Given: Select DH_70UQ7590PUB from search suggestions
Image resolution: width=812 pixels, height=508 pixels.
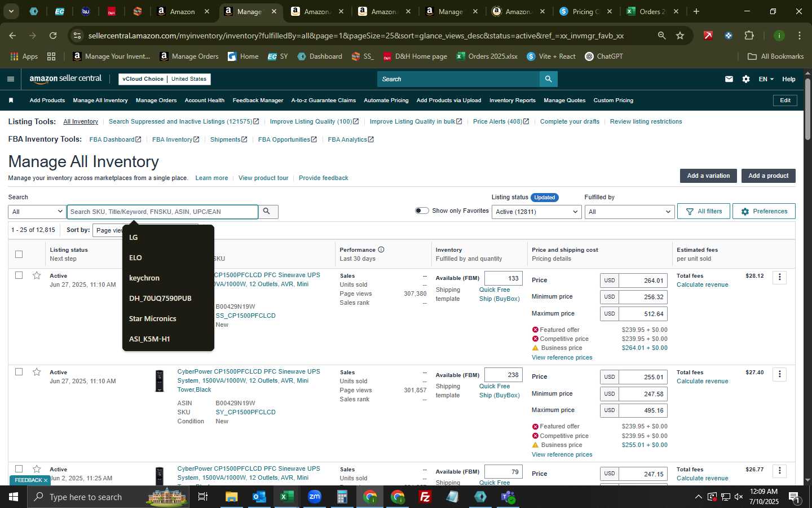Looking at the screenshot, I should (168, 298).
